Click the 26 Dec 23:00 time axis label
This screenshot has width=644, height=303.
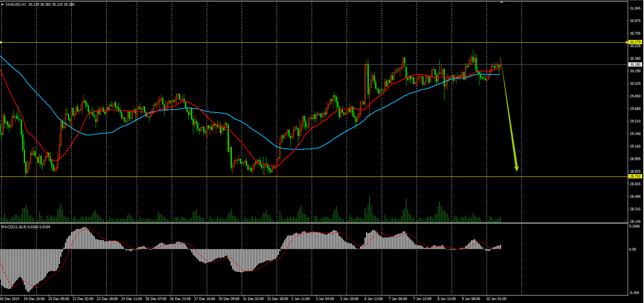click(x=180, y=299)
